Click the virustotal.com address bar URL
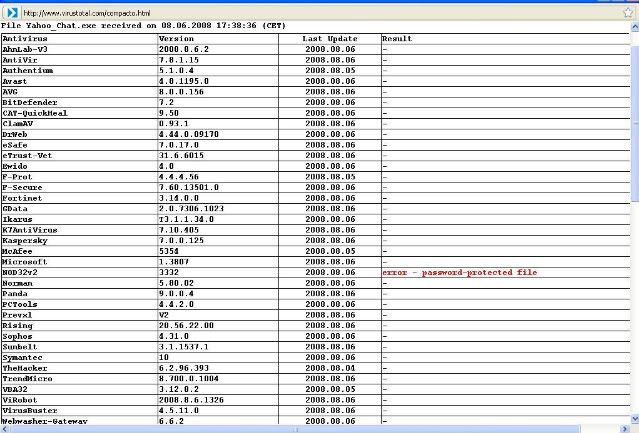 87,13
